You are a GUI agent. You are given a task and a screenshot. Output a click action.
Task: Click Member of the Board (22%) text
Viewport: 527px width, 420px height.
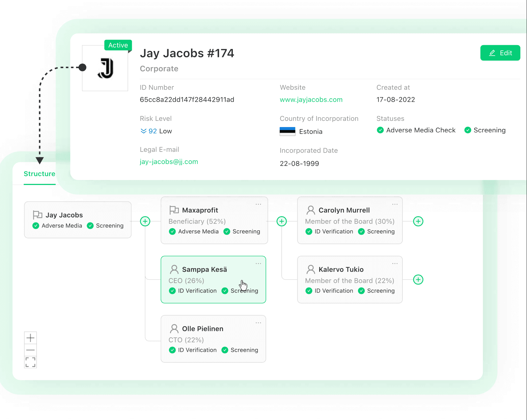(349, 280)
